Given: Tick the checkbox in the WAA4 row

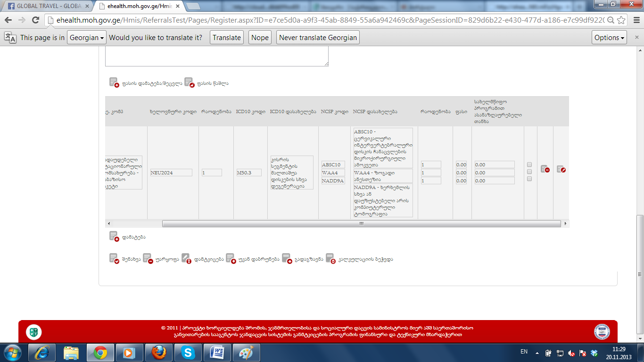Looking at the screenshot, I should 529,172.
